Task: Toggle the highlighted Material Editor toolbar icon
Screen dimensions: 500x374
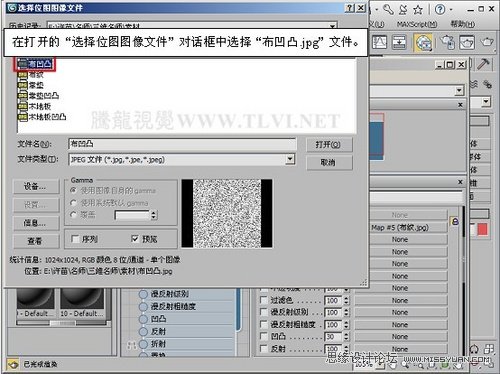Action: click(x=423, y=42)
